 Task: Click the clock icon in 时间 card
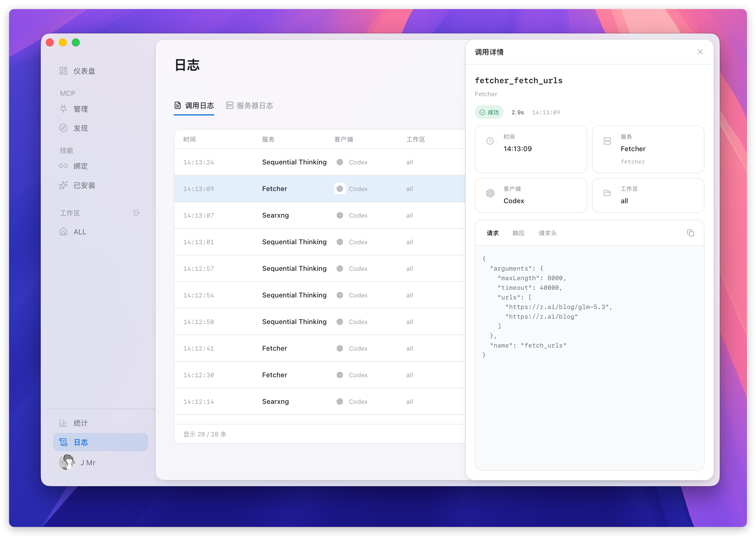[490, 141]
